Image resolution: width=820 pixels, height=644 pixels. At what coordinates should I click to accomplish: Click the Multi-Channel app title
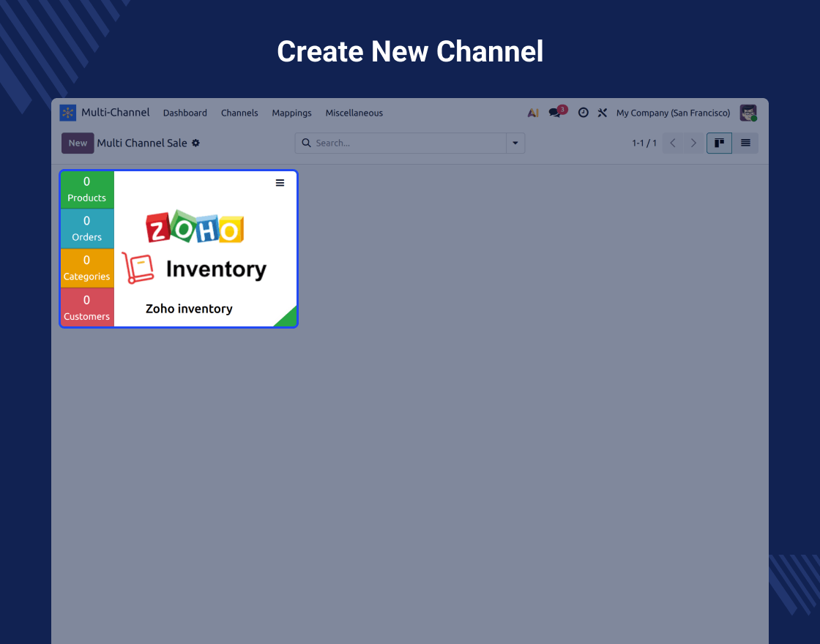tap(116, 113)
